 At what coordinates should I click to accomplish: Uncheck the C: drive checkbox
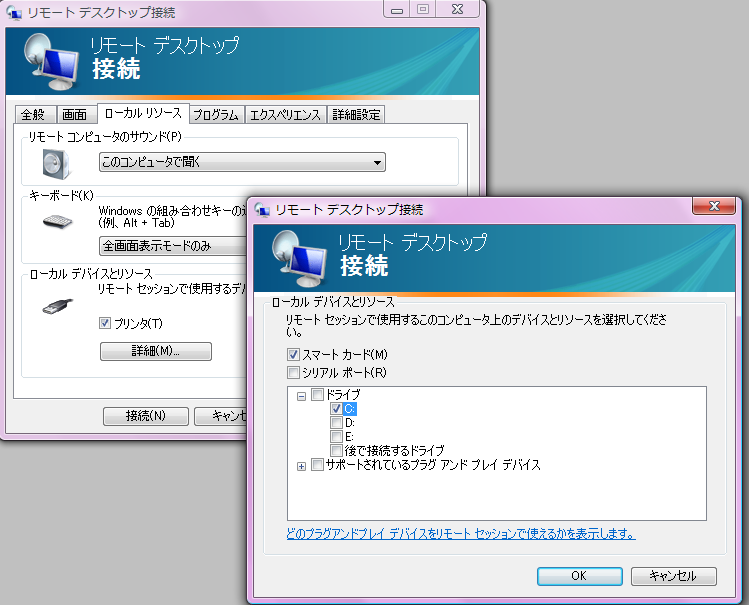(x=336, y=409)
